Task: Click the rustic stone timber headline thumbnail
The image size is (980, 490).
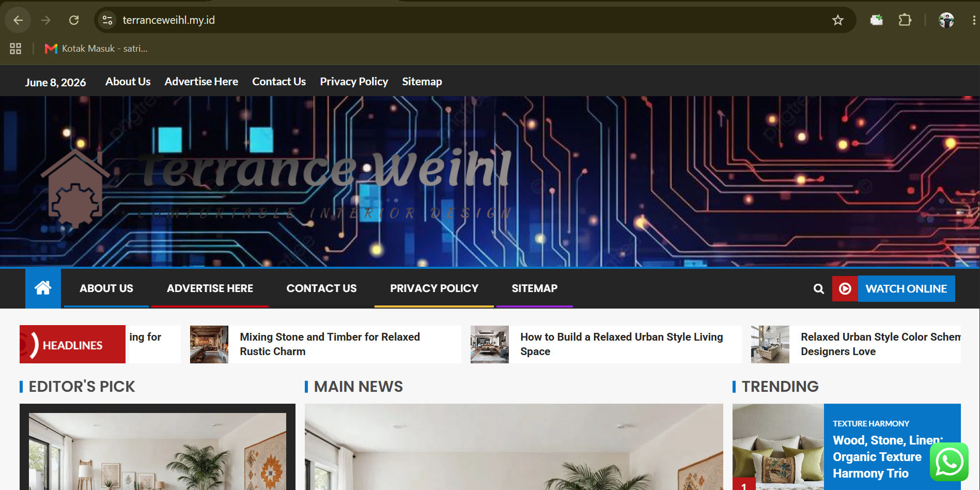Action: coord(209,344)
